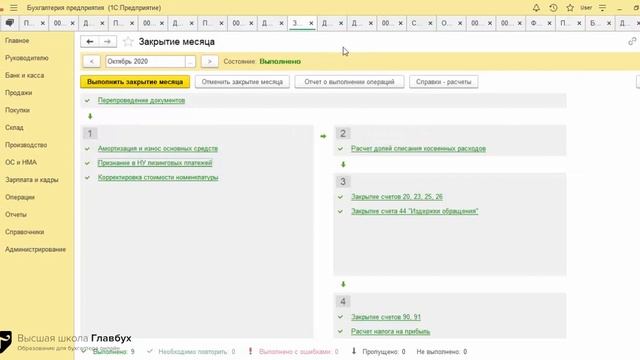Close the Ф tab

click(x=549, y=24)
